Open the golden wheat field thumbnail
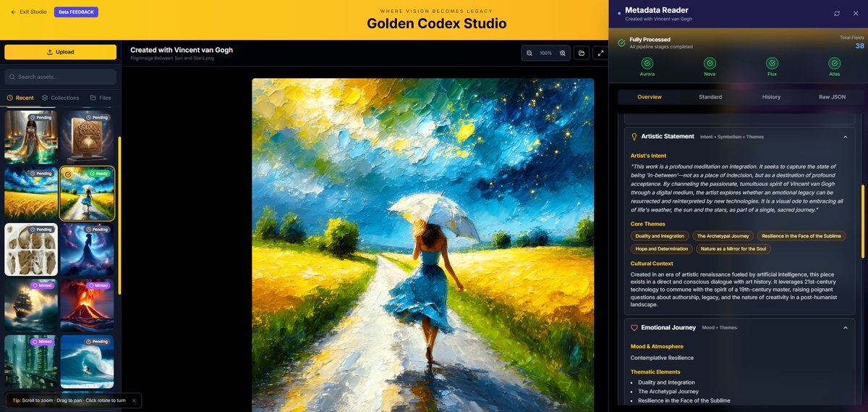Image resolution: width=868 pixels, height=412 pixels. pyautogui.click(x=31, y=194)
